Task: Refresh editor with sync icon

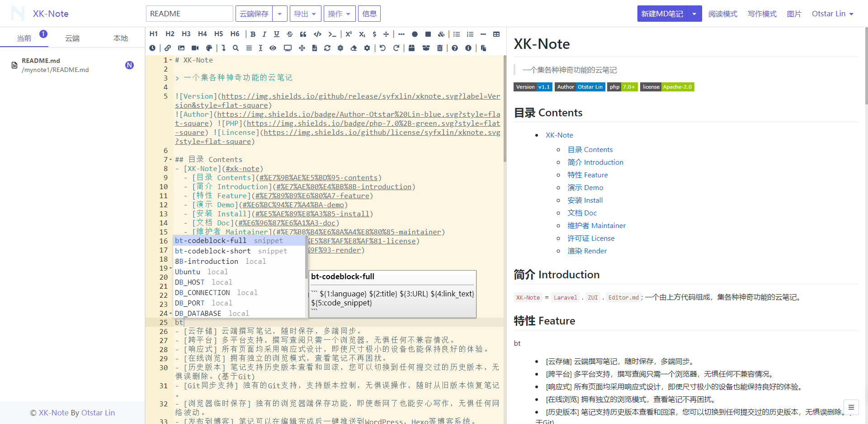Action: (327, 48)
